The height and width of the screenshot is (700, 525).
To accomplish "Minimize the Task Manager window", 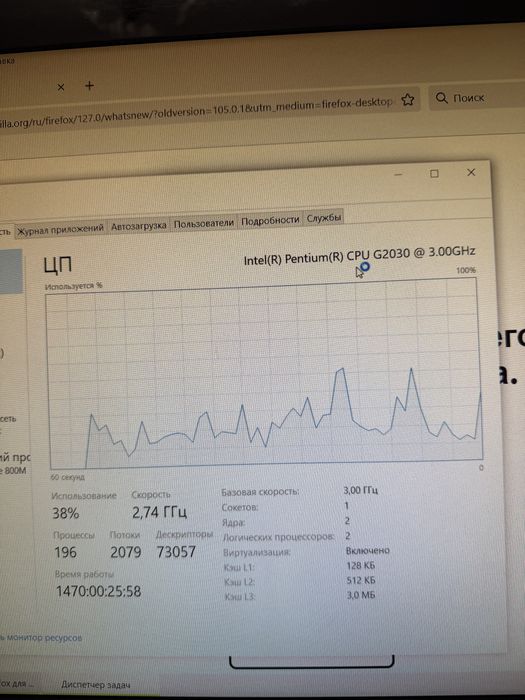I will point(398,174).
